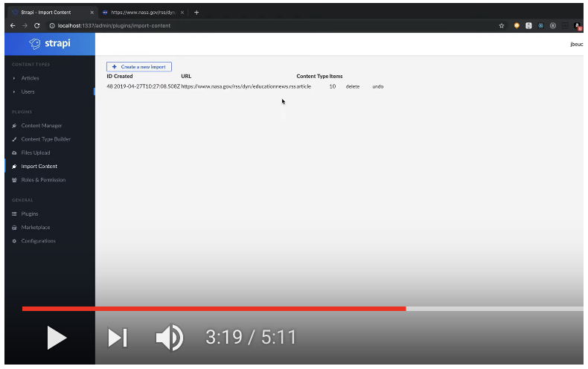The height and width of the screenshot is (369, 588).
Task: Click the Content Type Builder brush icon
Action: click(14, 139)
